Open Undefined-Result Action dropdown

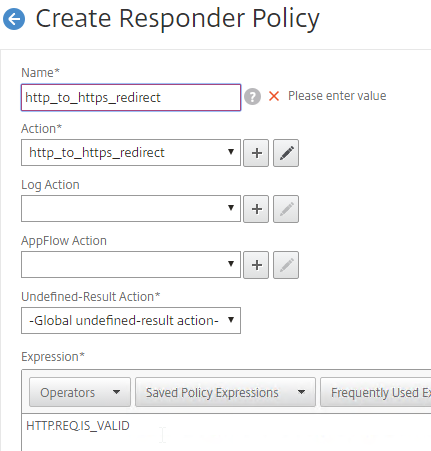pyautogui.click(x=131, y=320)
